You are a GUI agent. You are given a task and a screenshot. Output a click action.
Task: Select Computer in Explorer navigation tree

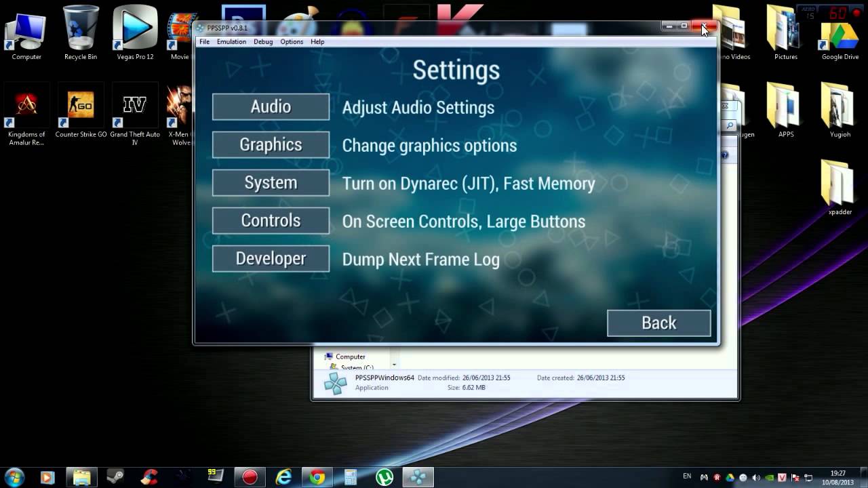tap(344, 357)
